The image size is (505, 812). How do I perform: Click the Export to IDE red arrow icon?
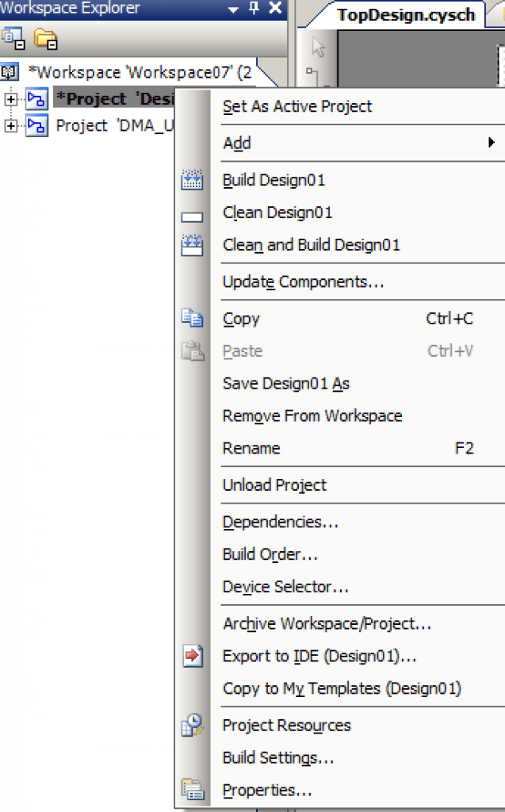[x=193, y=656]
